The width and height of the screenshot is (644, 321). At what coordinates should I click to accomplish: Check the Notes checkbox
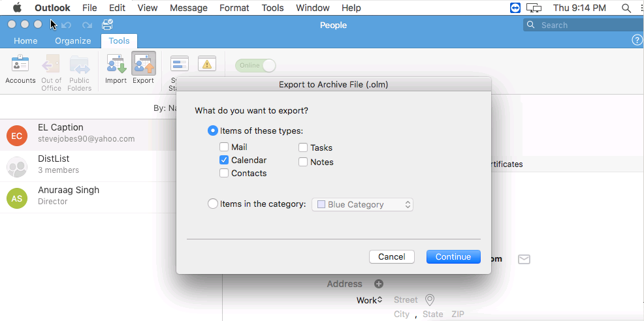(303, 162)
